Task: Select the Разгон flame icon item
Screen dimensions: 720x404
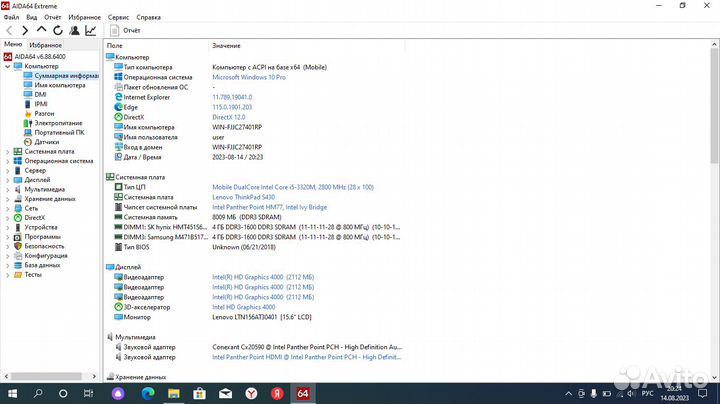Action: pos(28,113)
